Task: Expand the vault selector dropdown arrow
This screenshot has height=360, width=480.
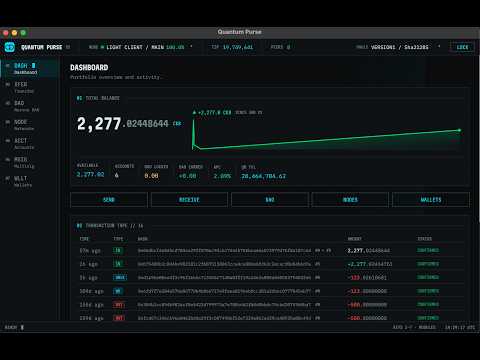Action: coord(439,47)
